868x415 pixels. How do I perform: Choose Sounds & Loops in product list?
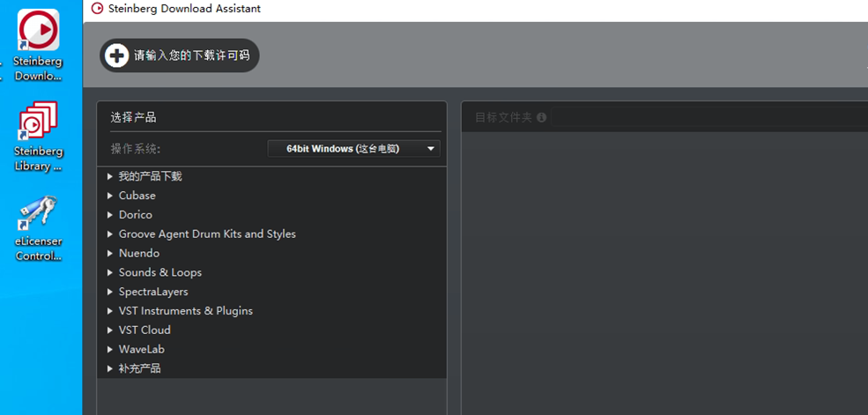point(160,273)
